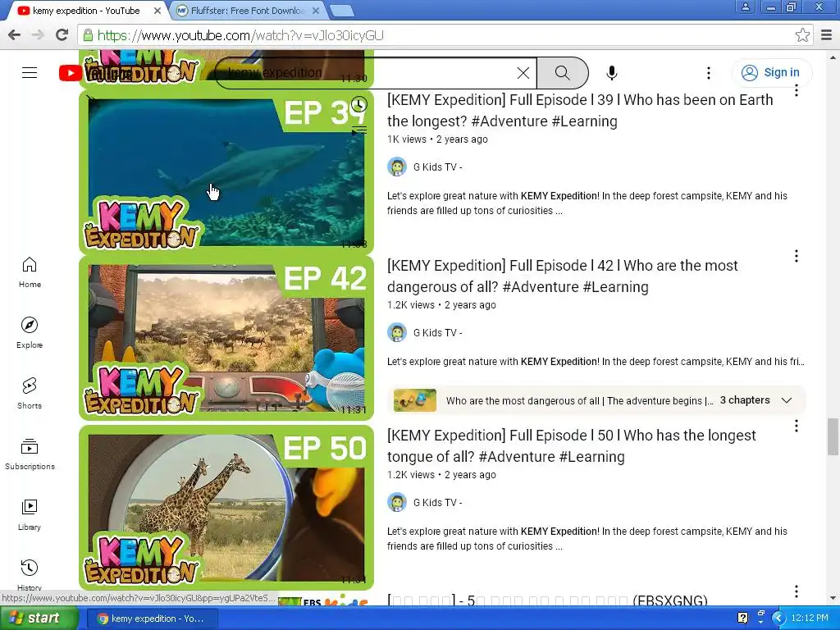Screen dimensions: 840x630
Task: Click G Kids TV avatar under Episode 42
Action: (x=397, y=333)
